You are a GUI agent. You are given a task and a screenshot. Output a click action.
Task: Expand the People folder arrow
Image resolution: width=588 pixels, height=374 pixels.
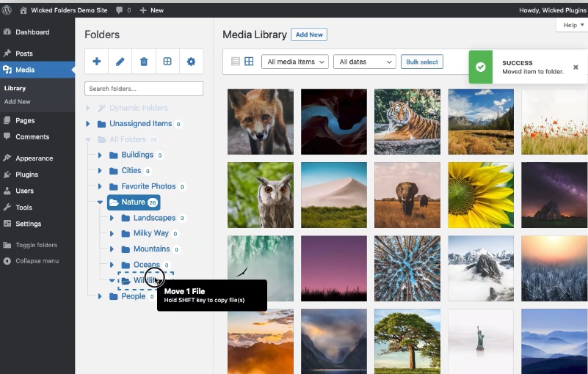click(x=100, y=296)
